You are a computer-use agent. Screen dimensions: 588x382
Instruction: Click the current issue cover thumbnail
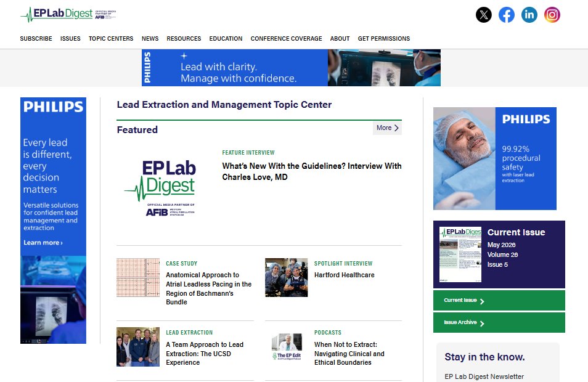[460, 254]
